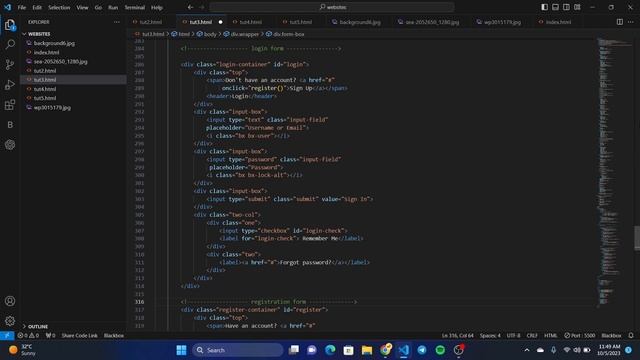Image resolution: width=640 pixels, height=360 pixels.
Task: Click Share Code Link in status bar
Action: coord(80,336)
